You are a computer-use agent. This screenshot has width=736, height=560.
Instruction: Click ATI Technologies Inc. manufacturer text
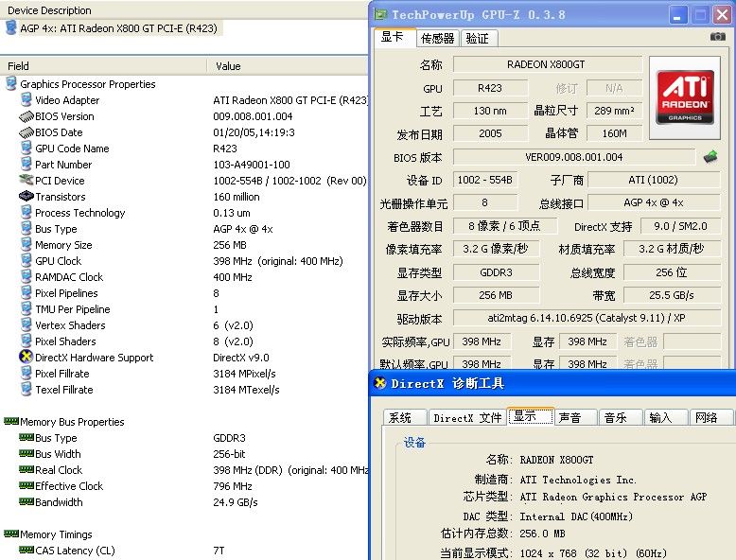[x=578, y=480]
